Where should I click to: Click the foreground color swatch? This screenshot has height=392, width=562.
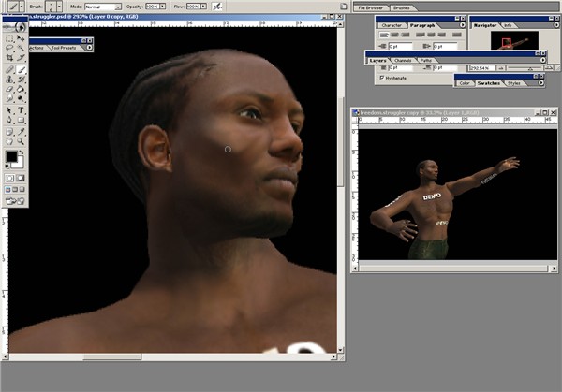pos(10,156)
